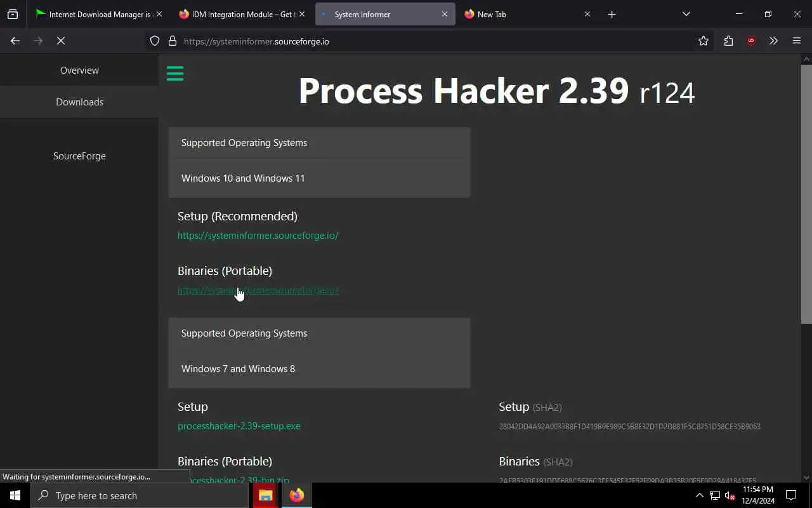Close the Internet Download Manager tab

tap(159, 14)
